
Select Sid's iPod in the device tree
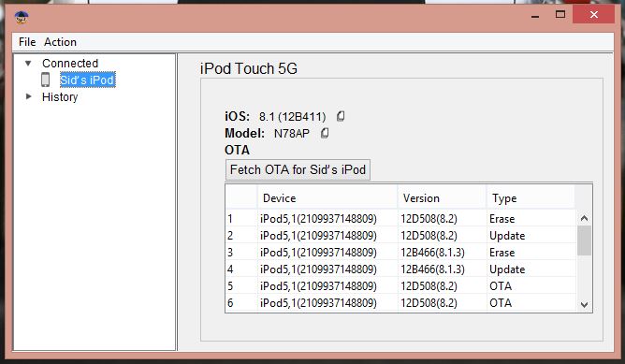[87, 80]
